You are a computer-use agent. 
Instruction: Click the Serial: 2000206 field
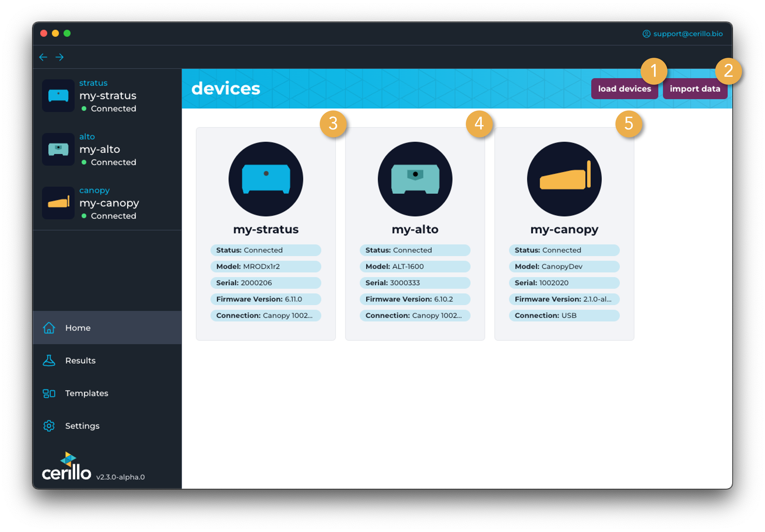pos(266,283)
